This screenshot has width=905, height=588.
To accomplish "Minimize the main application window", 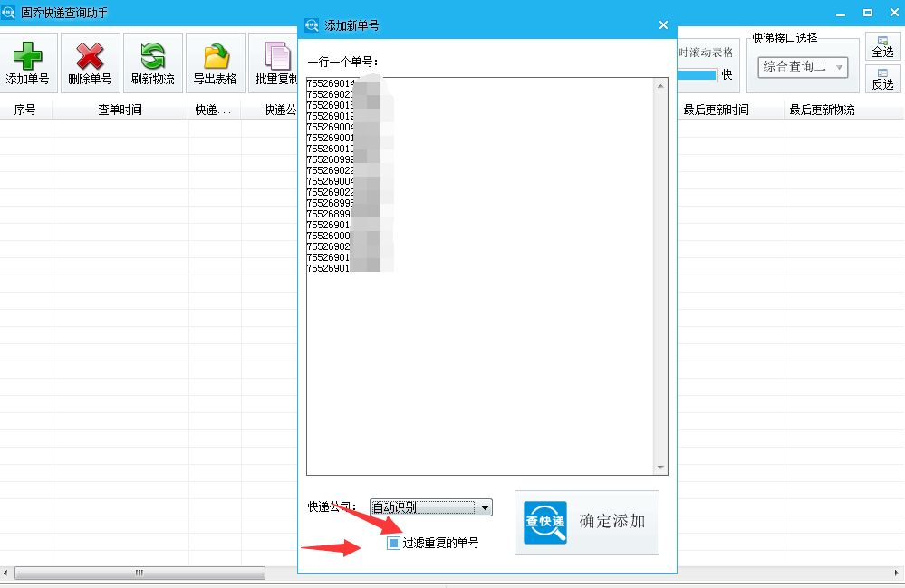I will pos(841,13).
